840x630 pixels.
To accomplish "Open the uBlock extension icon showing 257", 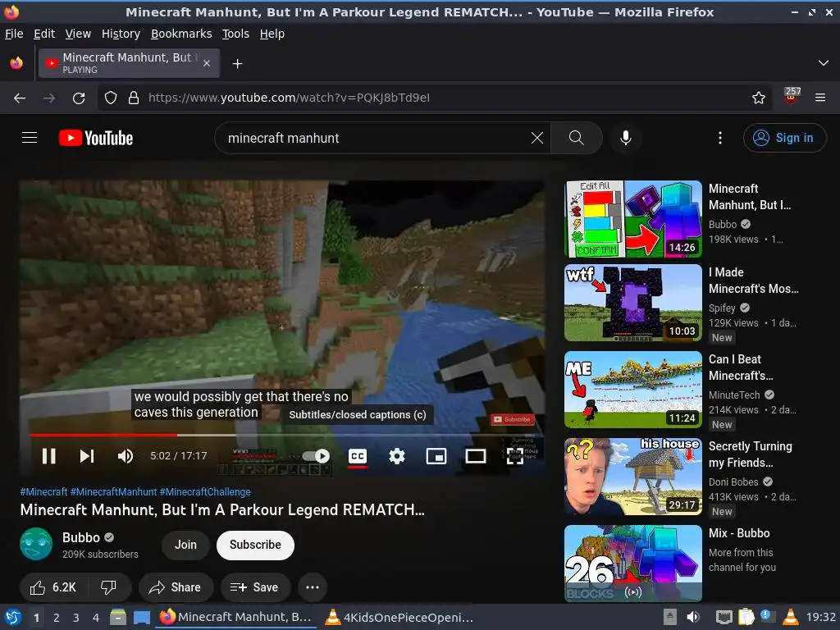I will coord(792,96).
